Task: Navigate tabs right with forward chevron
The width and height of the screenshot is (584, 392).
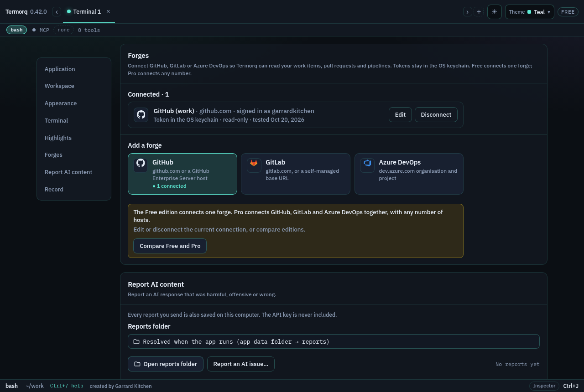Action: (467, 12)
